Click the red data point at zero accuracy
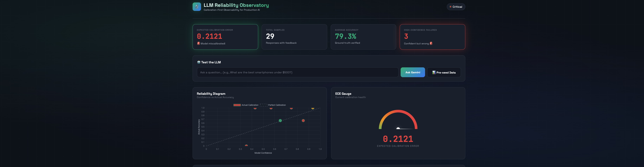 point(247,146)
